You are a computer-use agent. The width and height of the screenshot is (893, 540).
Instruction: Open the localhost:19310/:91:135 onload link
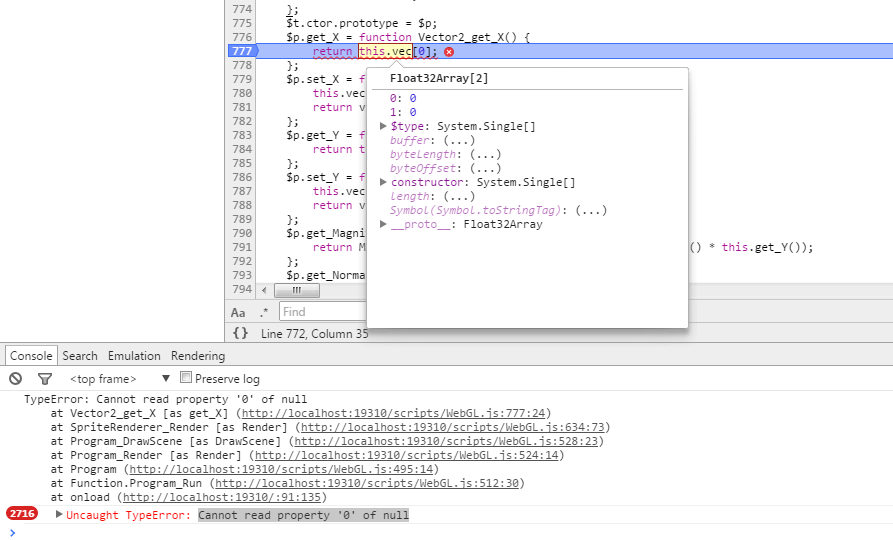click(222, 497)
